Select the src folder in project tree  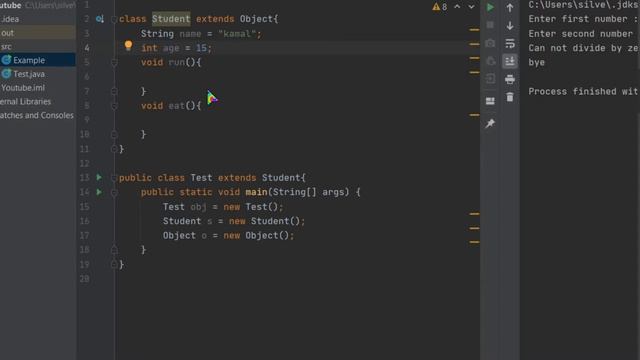(6, 47)
